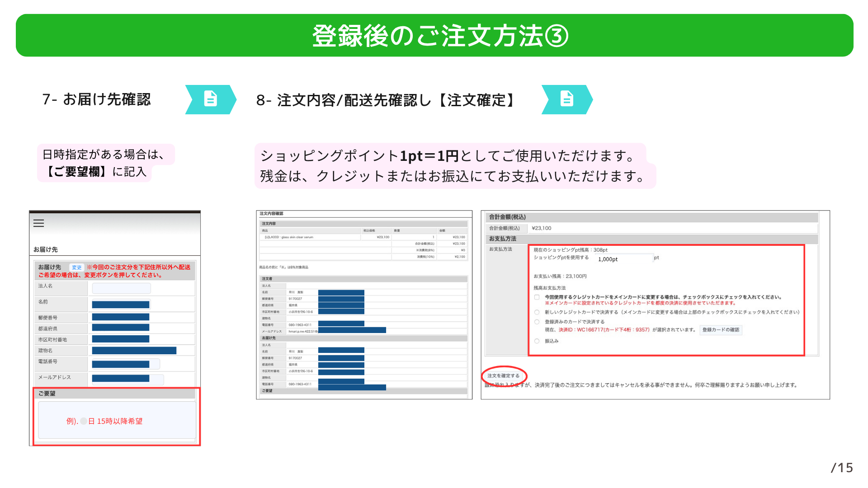The width and height of the screenshot is (868, 488).
Task: Click the 登録カードの確認 button
Action: click(x=721, y=330)
